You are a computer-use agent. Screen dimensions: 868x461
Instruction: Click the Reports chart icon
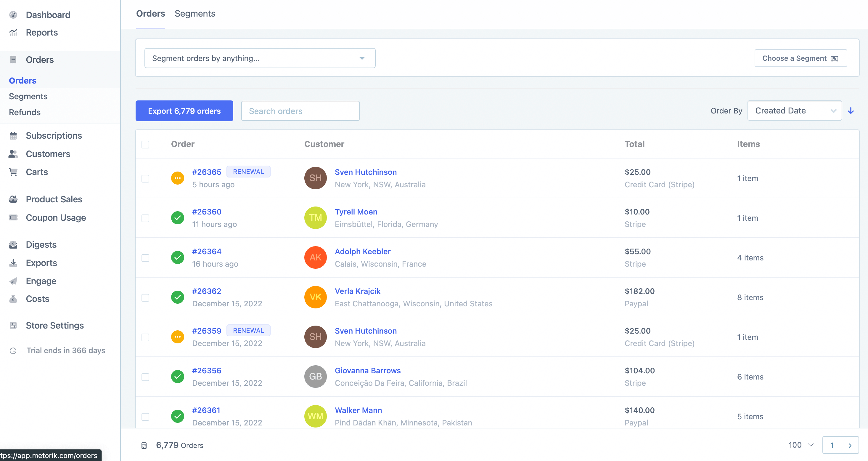tap(13, 32)
